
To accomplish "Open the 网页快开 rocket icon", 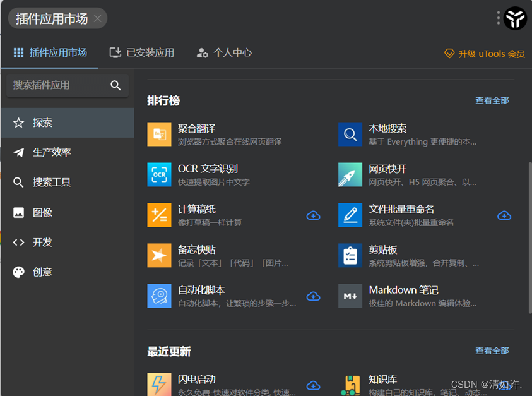I will [350, 174].
